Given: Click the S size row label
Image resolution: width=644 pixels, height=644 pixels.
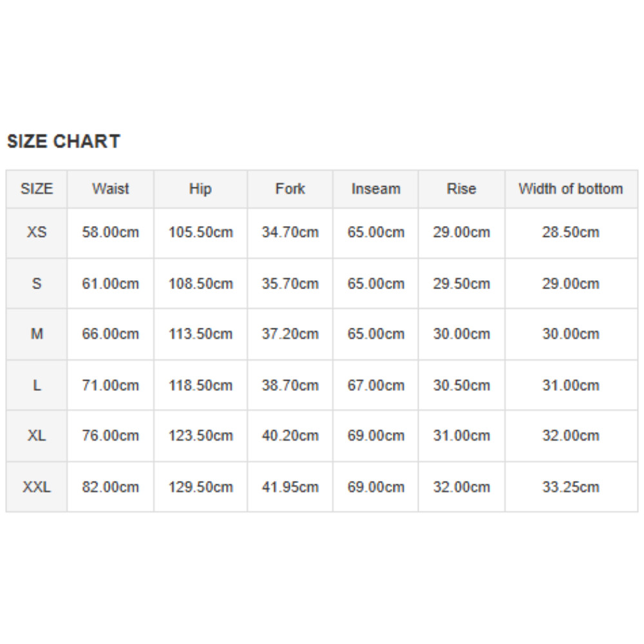Looking at the screenshot, I should click(x=37, y=283).
